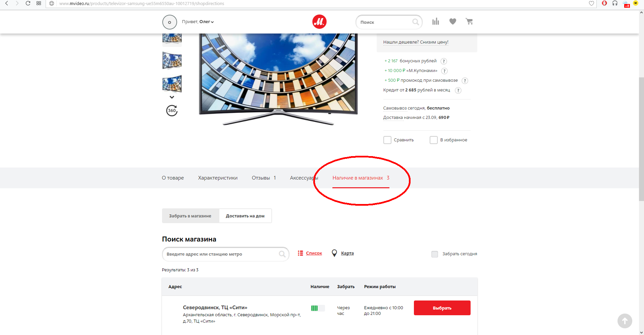Select Забрать в магазине option
The width and height of the screenshot is (644, 335).
(x=190, y=216)
